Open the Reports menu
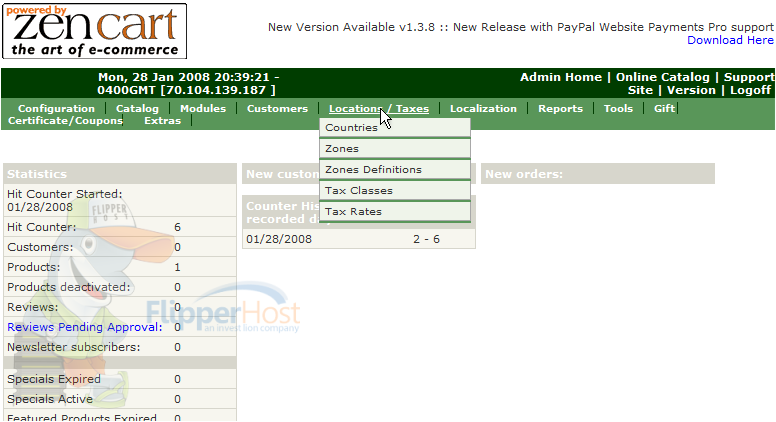 [560, 108]
